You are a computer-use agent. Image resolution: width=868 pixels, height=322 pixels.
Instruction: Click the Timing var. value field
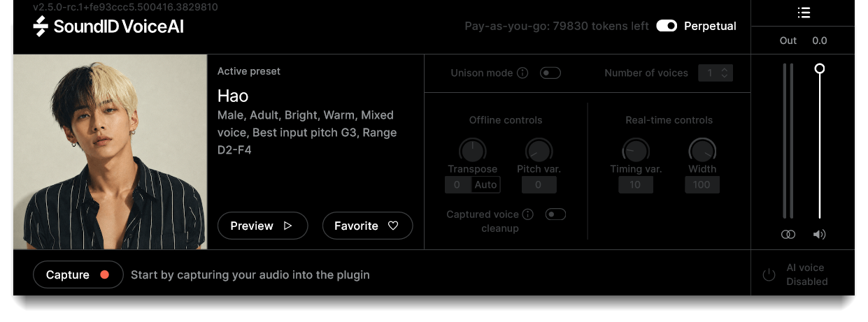click(635, 185)
